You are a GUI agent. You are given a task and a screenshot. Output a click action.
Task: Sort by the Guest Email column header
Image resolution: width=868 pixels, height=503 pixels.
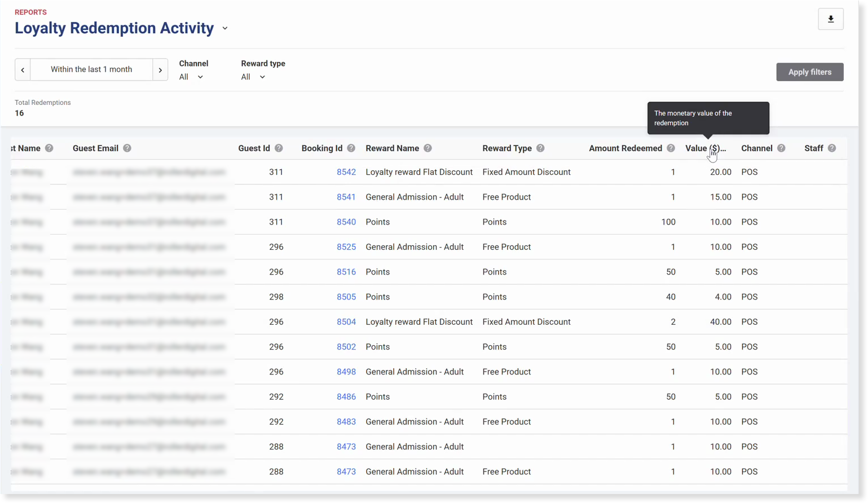[x=95, y=148]
